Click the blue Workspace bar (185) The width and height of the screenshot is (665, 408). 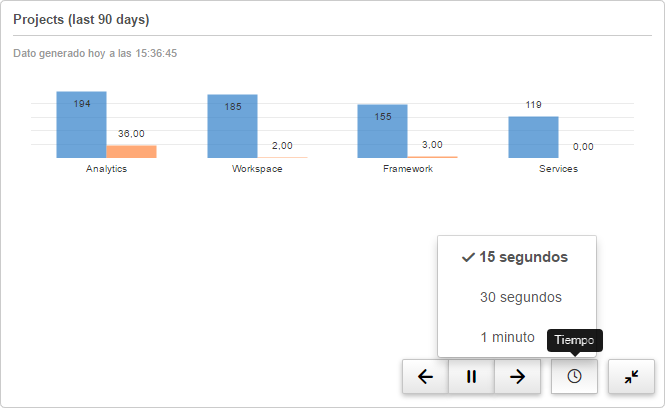232,127
